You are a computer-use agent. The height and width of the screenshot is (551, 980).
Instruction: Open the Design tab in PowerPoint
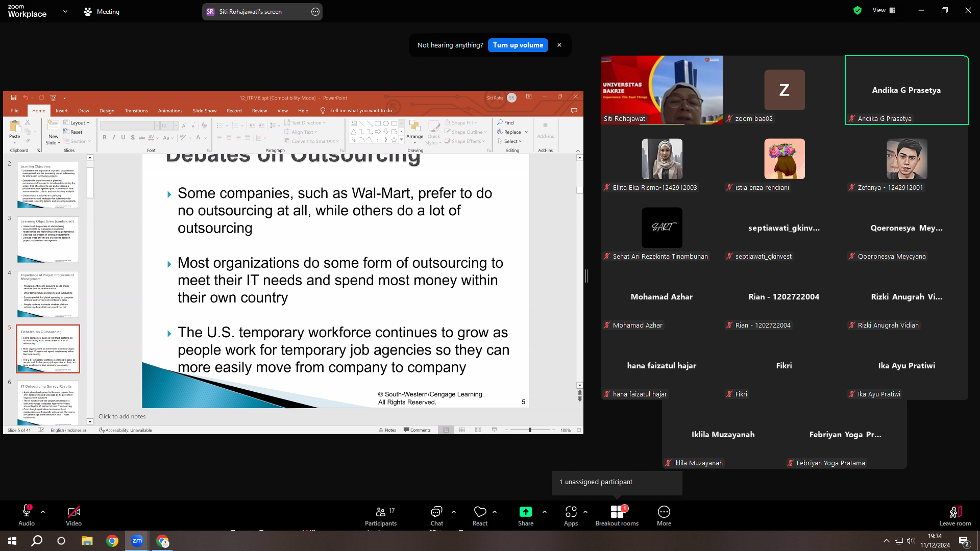click(107, 111)
